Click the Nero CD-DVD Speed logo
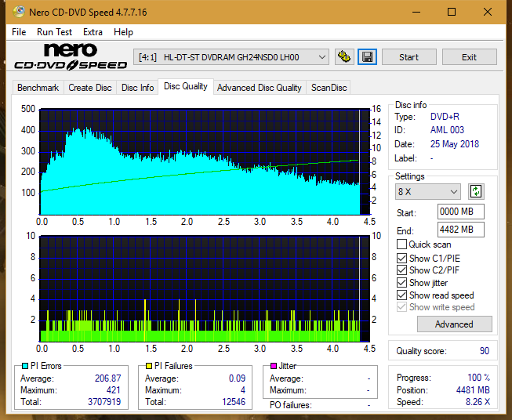Image resolution: width=512 pixels, height=420 pixels. (x=71, y=56)
